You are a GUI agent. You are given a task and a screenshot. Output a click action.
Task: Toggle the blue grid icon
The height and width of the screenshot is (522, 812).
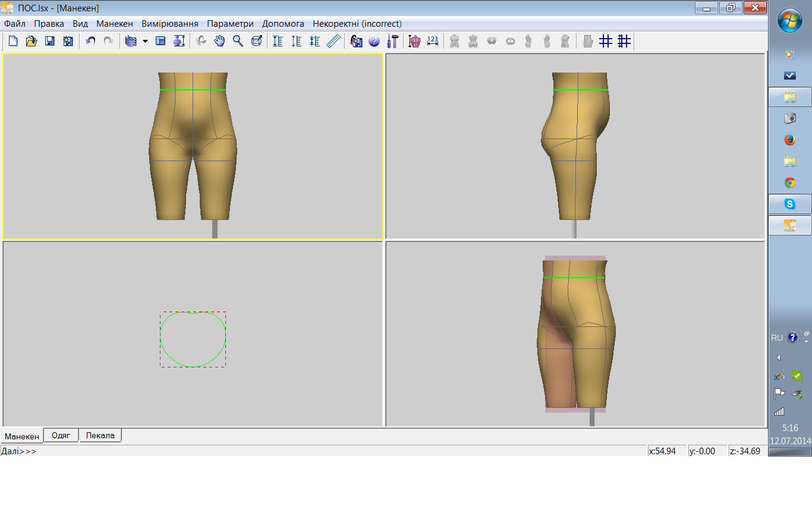606,41
